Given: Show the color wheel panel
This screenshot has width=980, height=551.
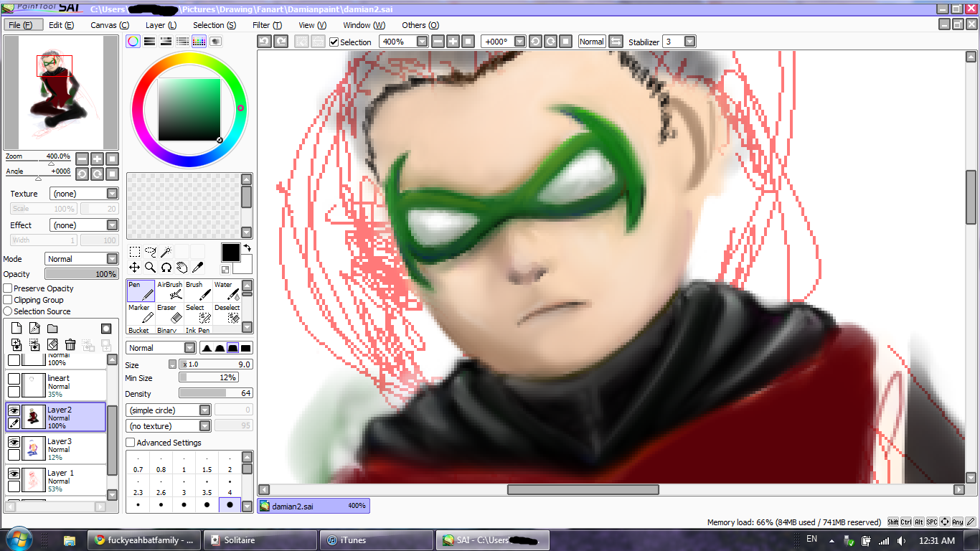Looking at the screenshot, I should [x=133, y=42].
